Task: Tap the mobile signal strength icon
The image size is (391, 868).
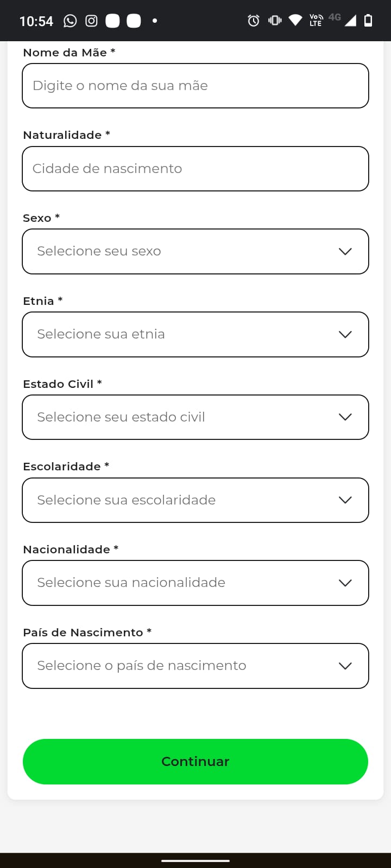Action: click(351, 21)
